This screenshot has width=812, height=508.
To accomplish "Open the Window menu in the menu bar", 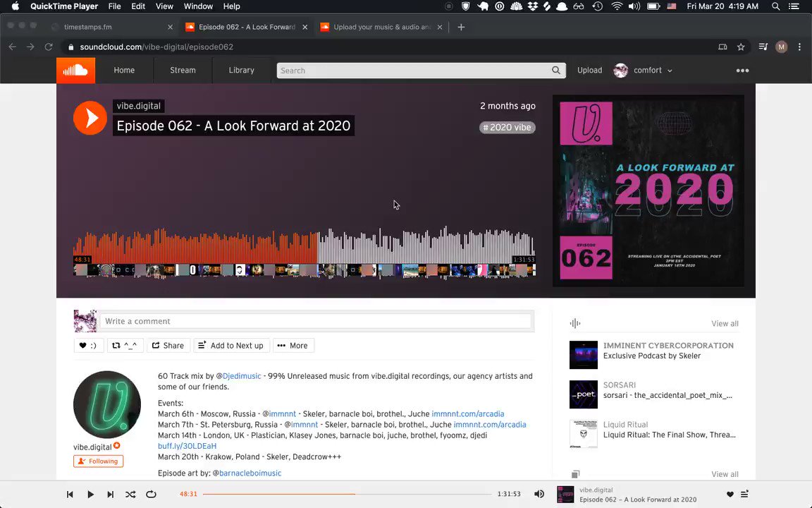I will 198,6.
